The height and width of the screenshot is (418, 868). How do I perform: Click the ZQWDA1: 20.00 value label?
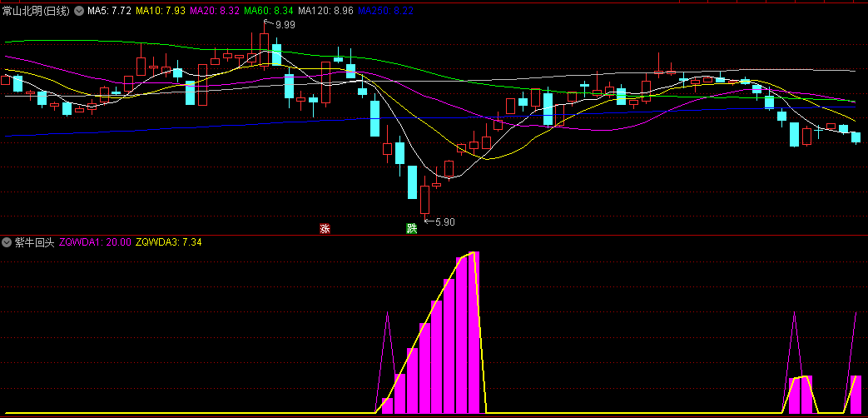tap(95, 242)
